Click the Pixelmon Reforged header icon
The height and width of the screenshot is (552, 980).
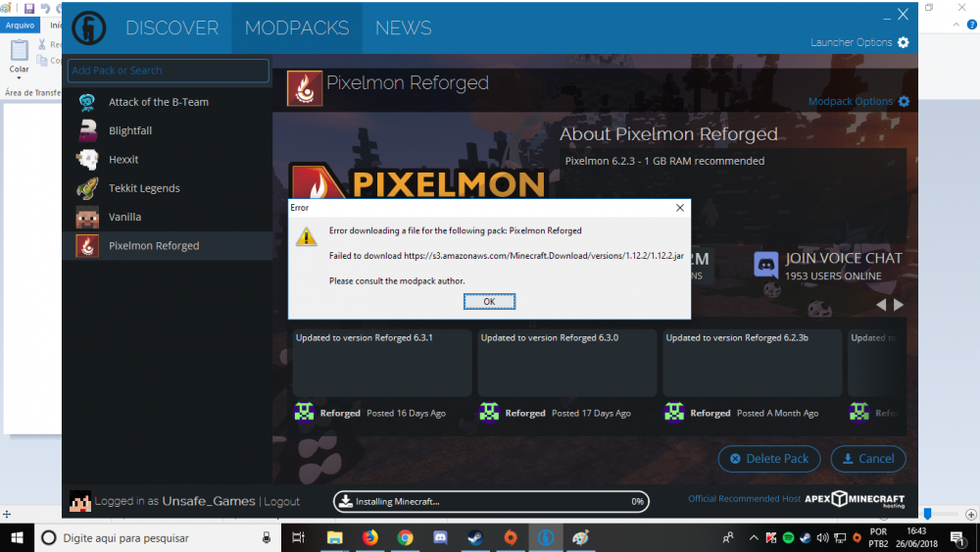tap(305, 88)
